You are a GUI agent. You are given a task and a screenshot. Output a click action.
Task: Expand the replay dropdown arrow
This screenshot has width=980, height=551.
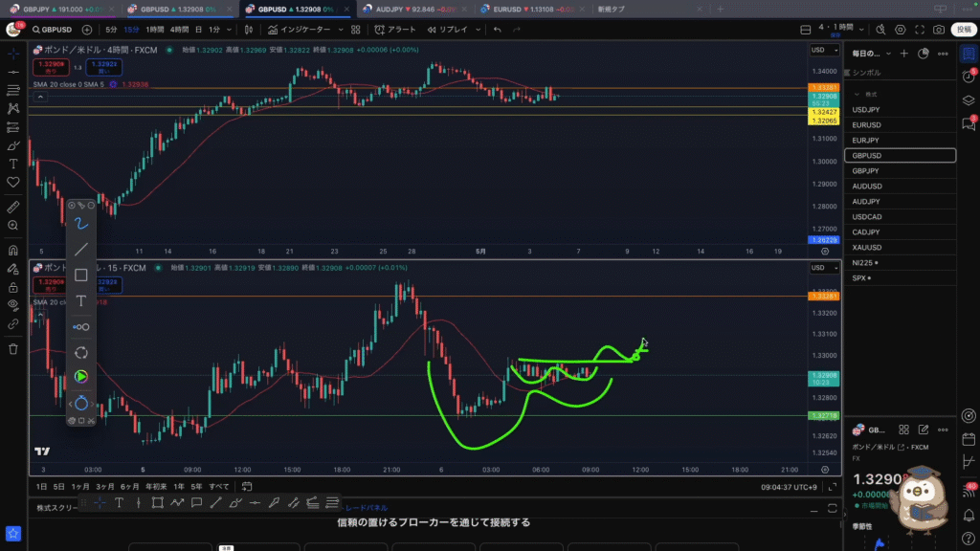click(x=479, y=30)
